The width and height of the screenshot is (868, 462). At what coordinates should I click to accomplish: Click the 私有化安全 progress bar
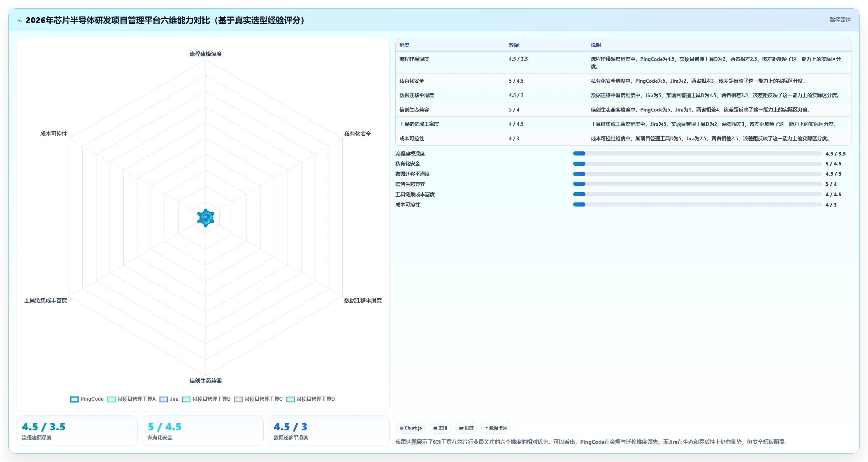(x=697, y=164)
